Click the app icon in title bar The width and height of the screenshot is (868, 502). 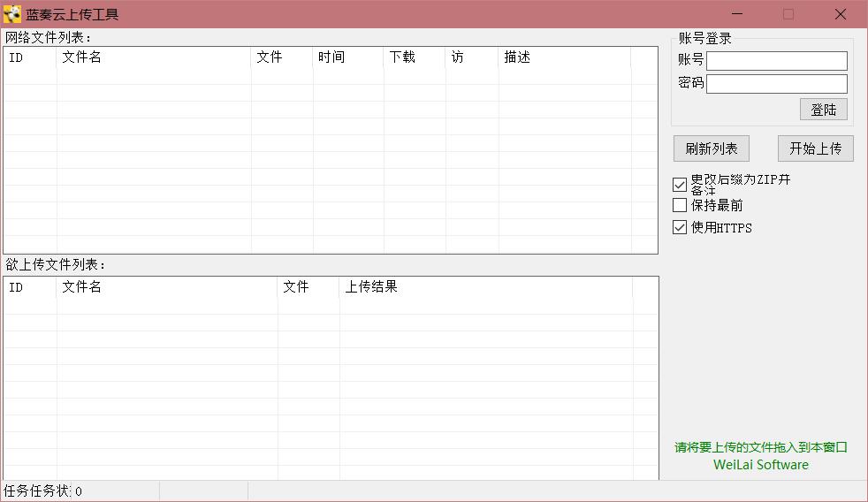click(12, 14)
